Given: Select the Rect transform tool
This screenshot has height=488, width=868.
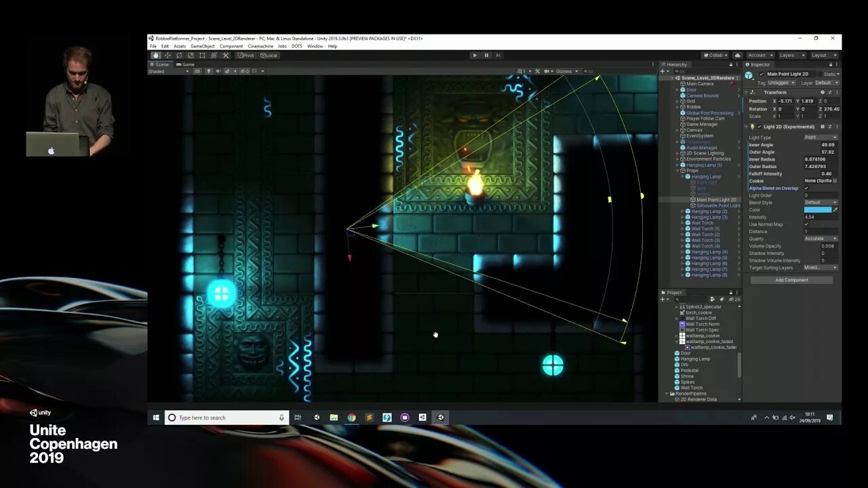Looking at the screenshot, I should click(202, 56).
